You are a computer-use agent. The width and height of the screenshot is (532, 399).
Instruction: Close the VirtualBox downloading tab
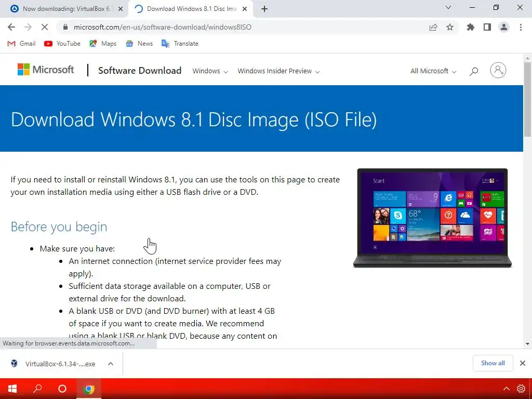(121, 9)
